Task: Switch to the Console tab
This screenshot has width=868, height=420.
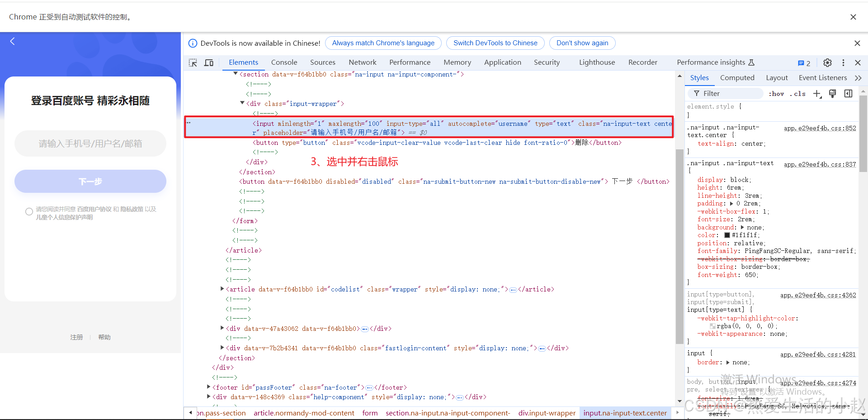Action: point(284,62)
